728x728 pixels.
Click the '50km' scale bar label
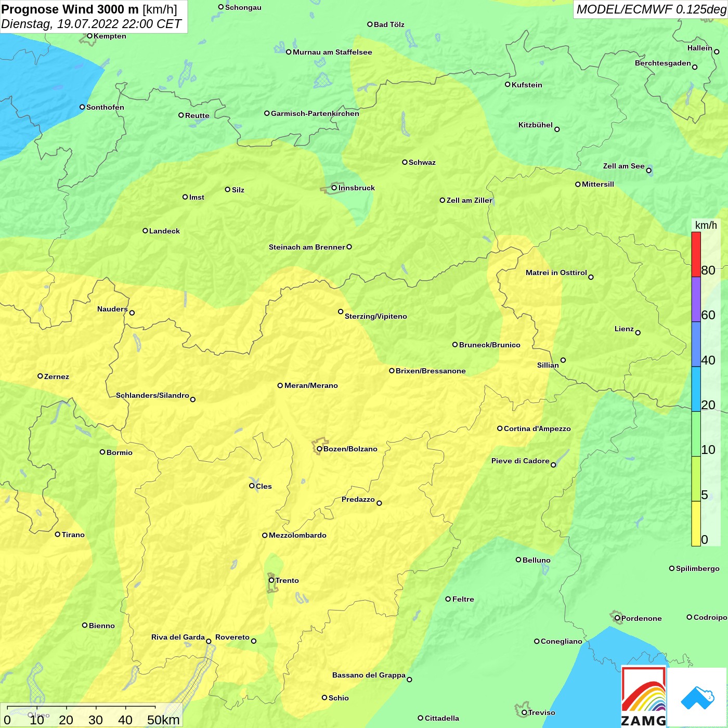[163, 720]
